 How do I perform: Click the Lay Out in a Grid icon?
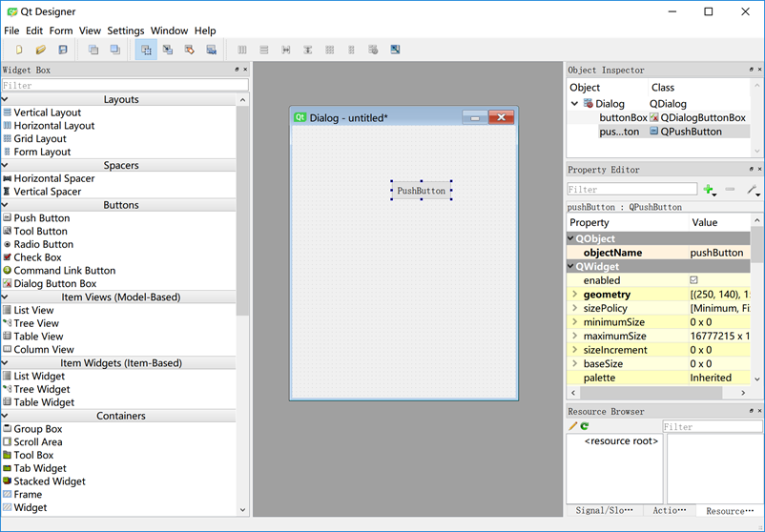click(x=330, y=50)
